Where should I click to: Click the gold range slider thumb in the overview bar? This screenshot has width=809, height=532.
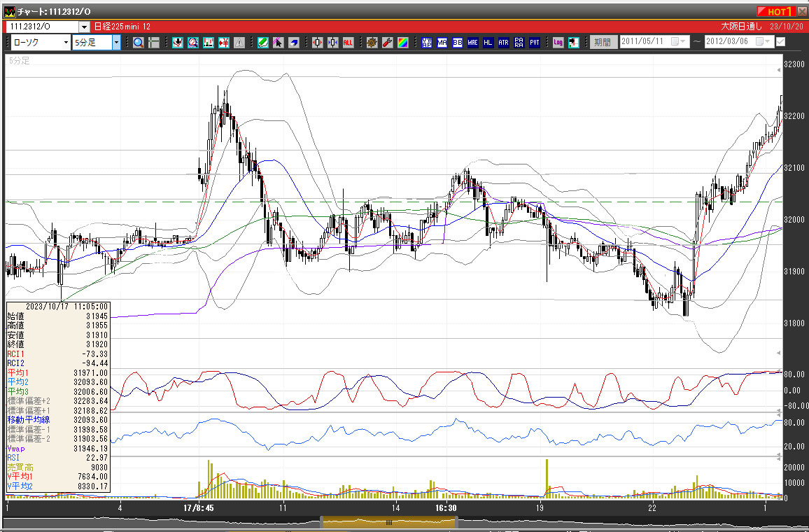pos(389,522)
